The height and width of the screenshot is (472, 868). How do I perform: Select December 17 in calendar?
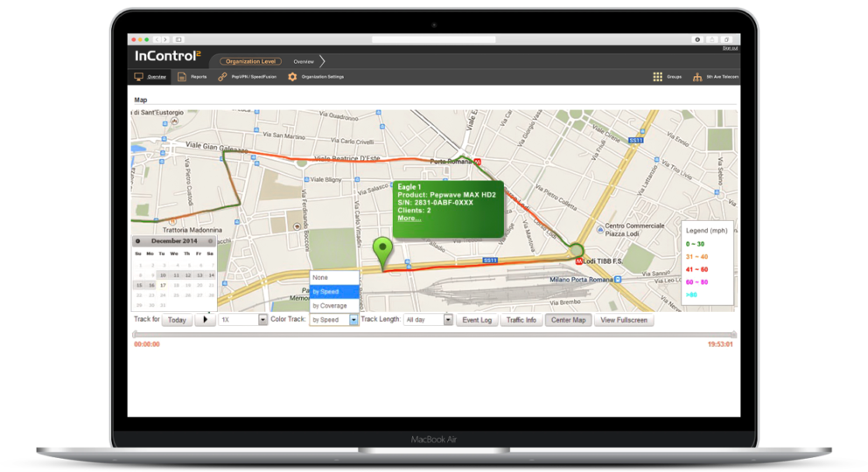163,285
